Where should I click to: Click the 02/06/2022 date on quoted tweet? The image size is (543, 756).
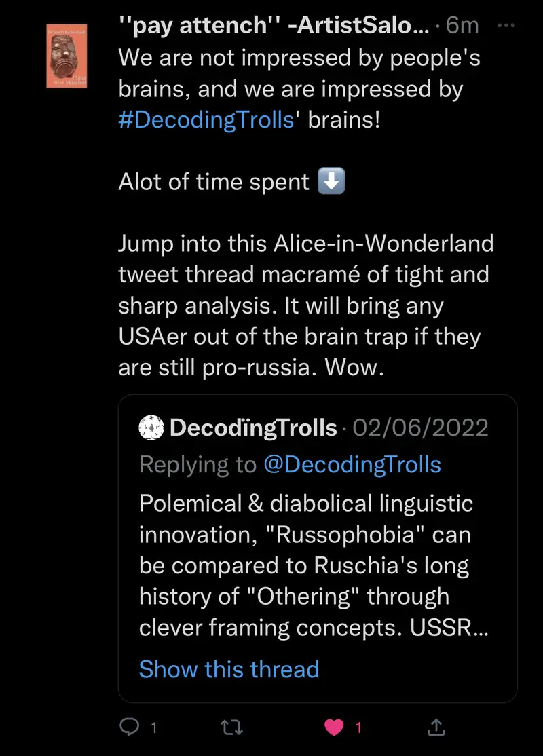[x=421, y=428]
